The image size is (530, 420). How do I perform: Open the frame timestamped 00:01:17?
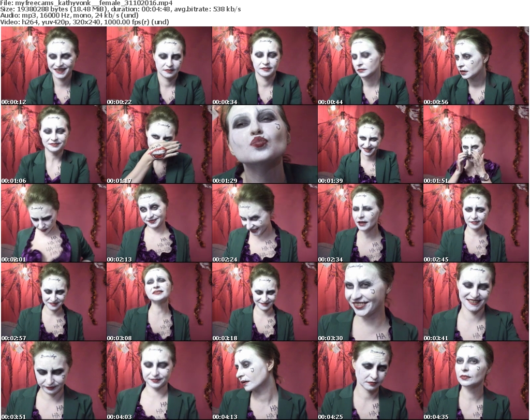click(159, 144)
